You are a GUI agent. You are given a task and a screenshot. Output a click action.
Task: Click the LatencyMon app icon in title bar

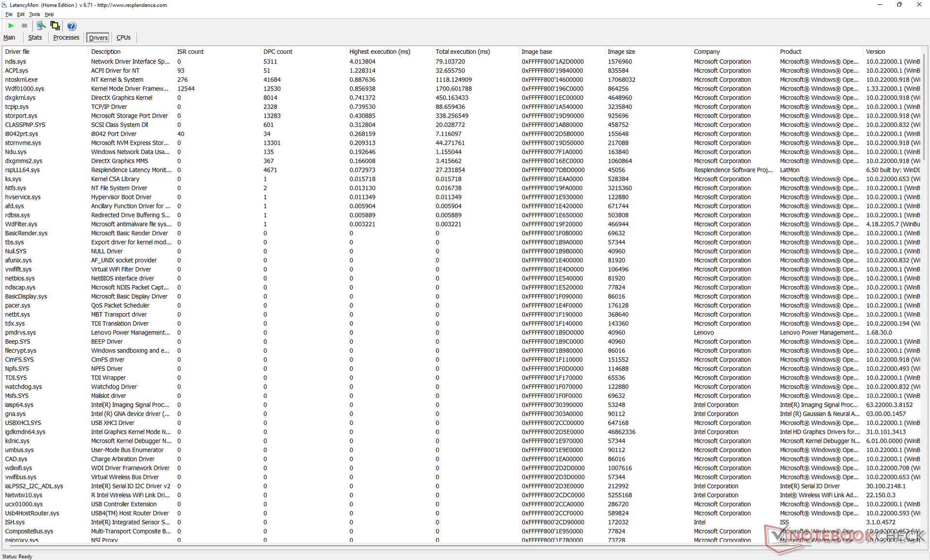[x=4, y=5]
